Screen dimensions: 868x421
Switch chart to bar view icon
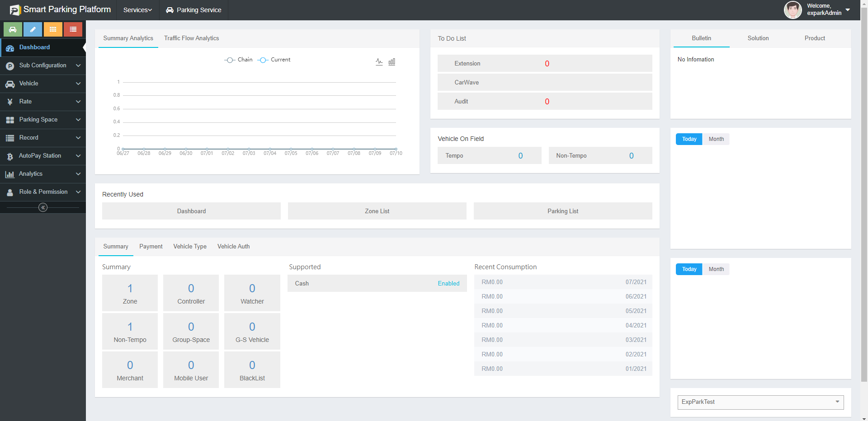pyautogui.click(x=392, y=62)
